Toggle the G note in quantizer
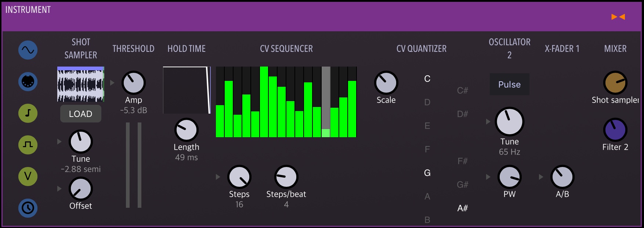 427,173
